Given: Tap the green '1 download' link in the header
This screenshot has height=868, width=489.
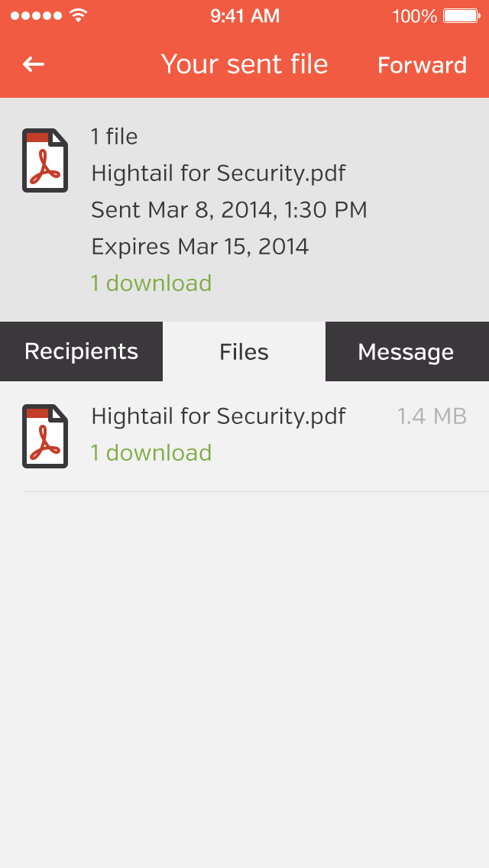Looking at the screenshot, I should coord(151,283).
